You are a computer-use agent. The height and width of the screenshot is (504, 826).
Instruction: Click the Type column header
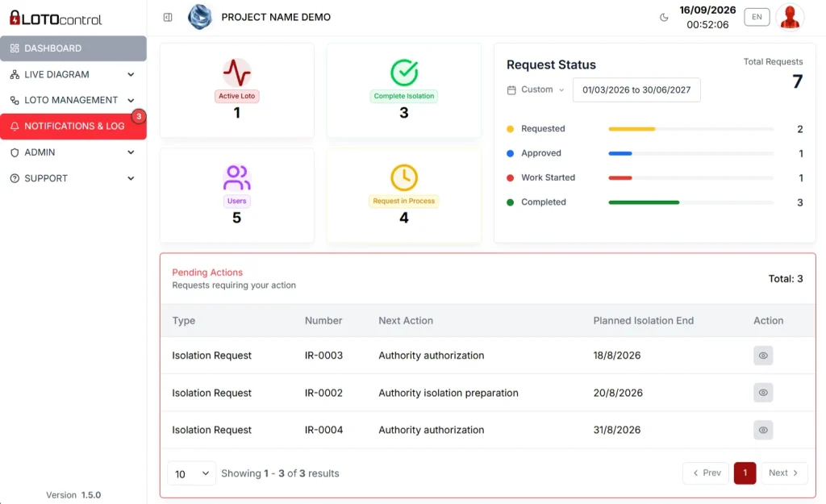coord(183,320)
